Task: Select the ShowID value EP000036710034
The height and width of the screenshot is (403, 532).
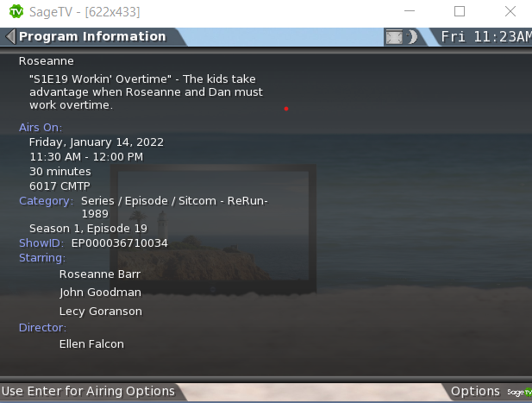Action: (120, 243)
